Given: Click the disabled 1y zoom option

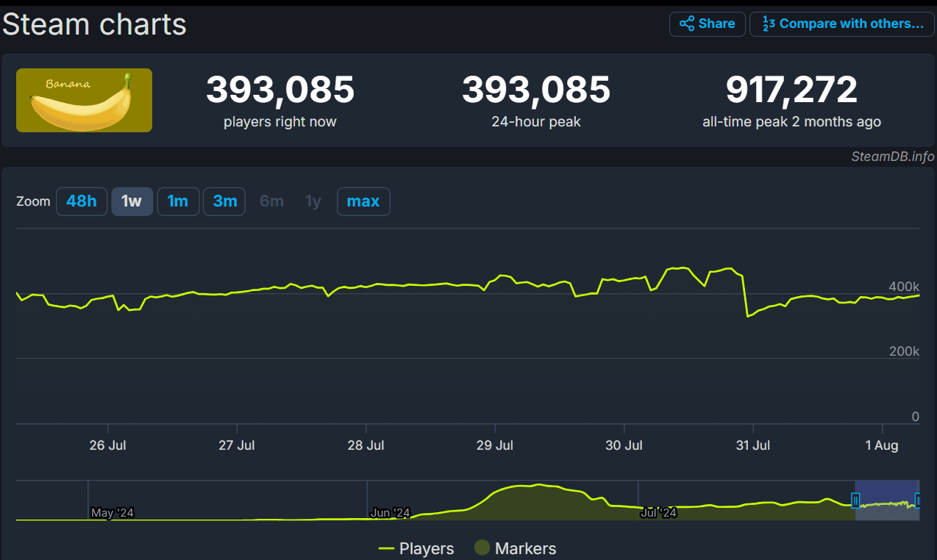Looking at the screenshot, I should pos(313,201).
